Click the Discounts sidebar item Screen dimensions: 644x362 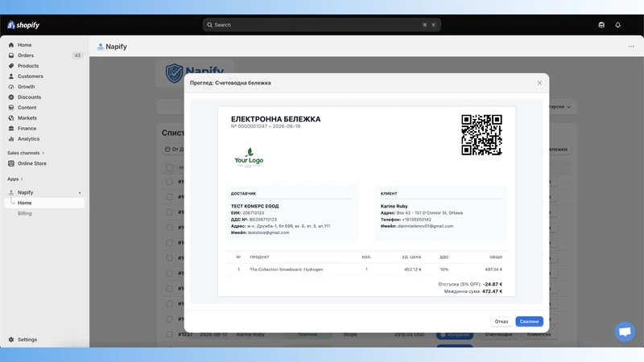44,97
